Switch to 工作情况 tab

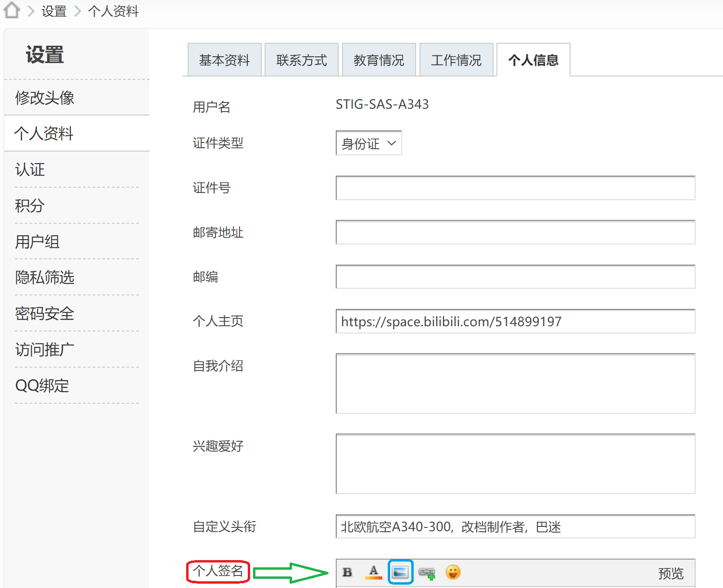coord(457,60)
